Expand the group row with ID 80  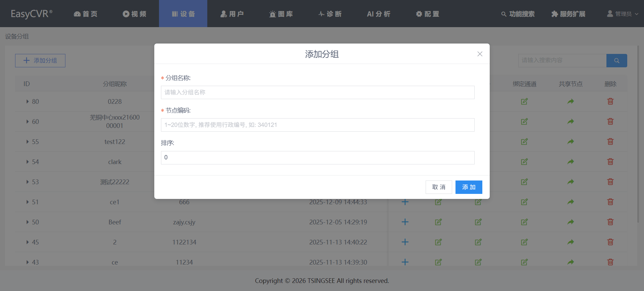(28, 101)
